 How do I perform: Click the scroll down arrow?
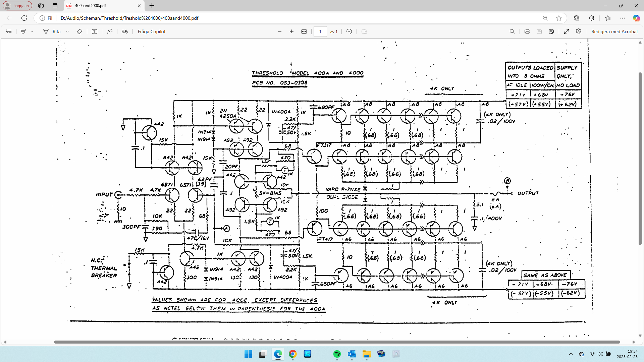click(x=640, y=336)
